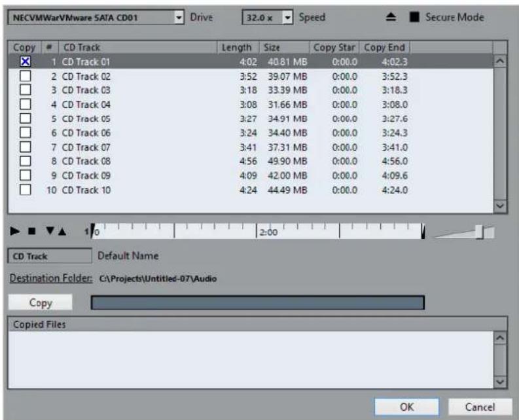Sort by Copy End column header

click(x=385, y=47)
